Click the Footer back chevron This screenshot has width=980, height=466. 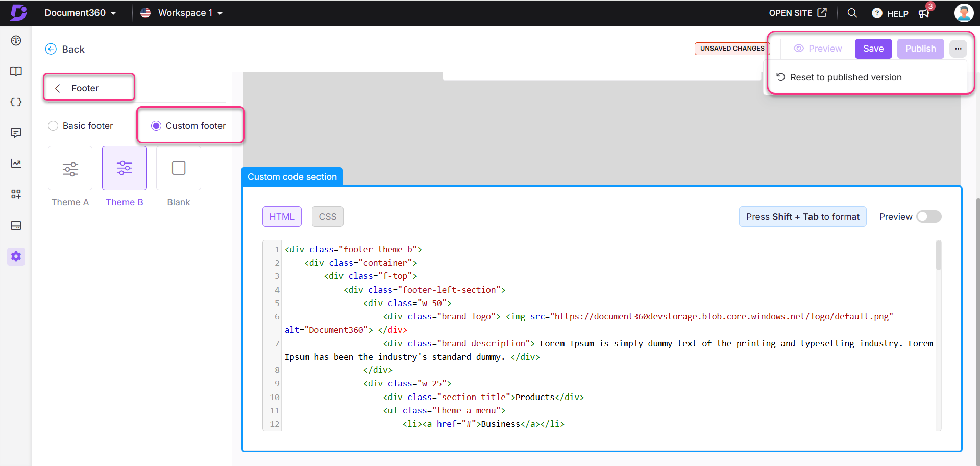pos(58,88)
